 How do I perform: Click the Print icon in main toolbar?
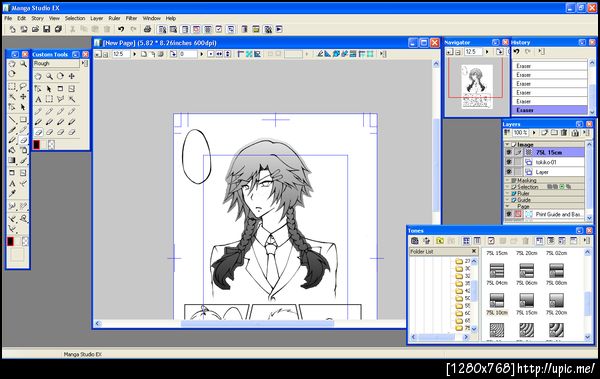(x=147, y=29)
